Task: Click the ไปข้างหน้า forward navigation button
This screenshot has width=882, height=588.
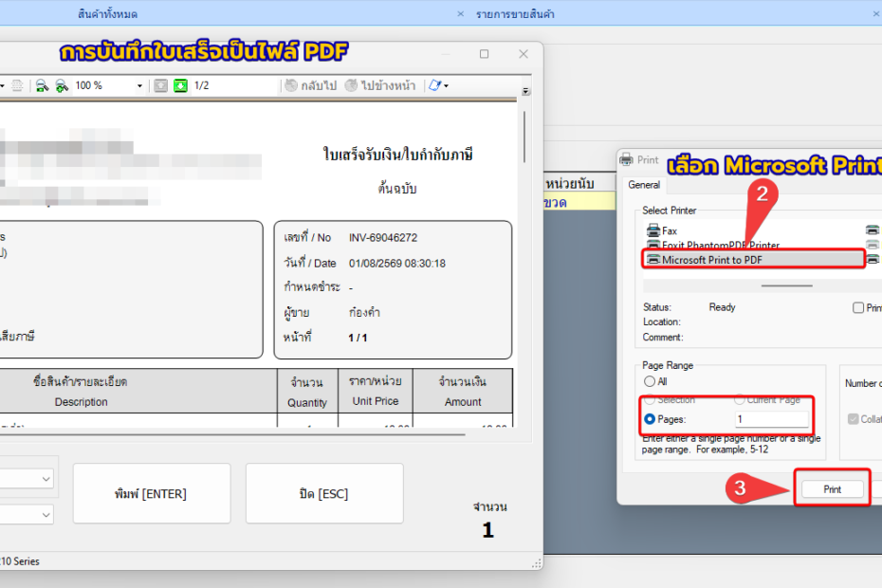Action: click(380, 85)
